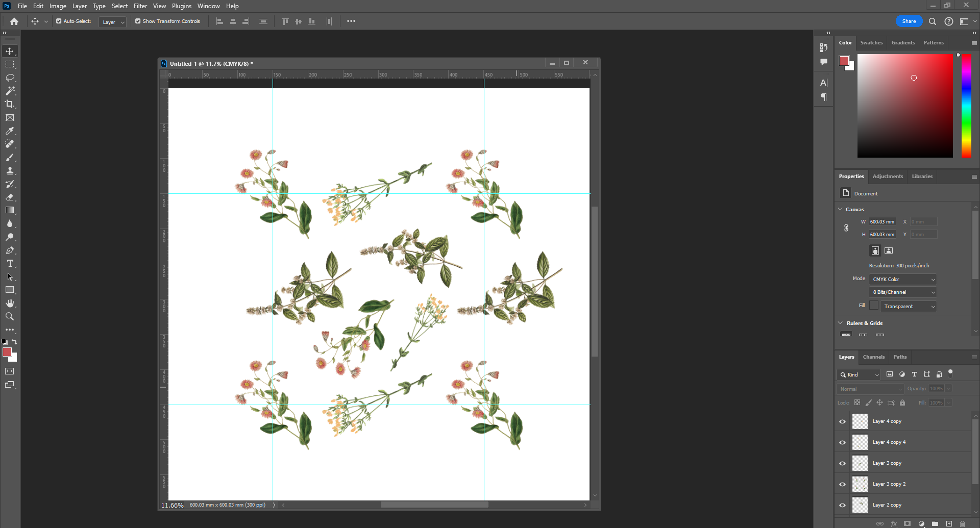This screenshot has height=528, width=980.
Task: Select the Frame tool
Action: click(x=10, y=117)
